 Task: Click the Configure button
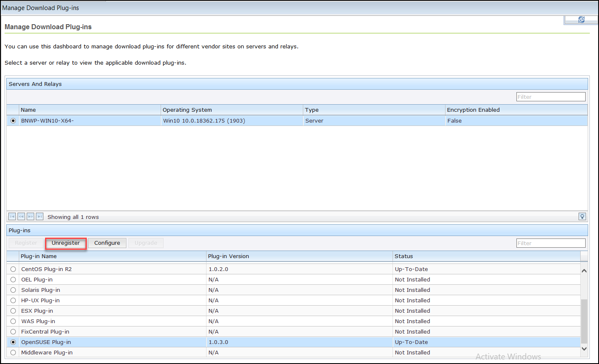click(x=107, y=243)
